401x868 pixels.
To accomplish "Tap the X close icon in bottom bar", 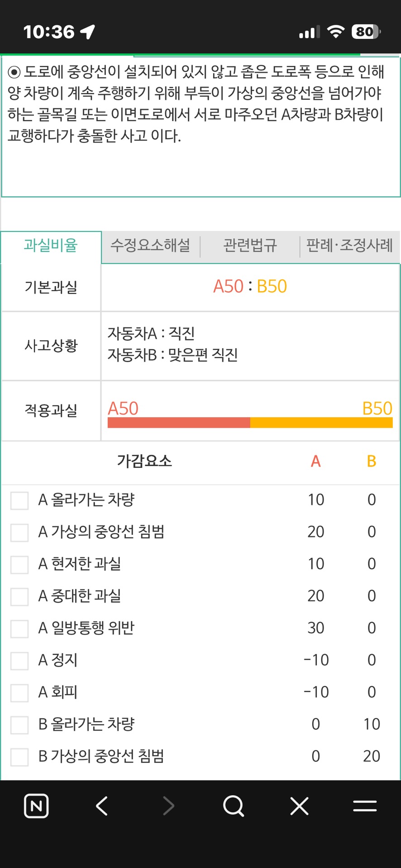I will [299, 806].
